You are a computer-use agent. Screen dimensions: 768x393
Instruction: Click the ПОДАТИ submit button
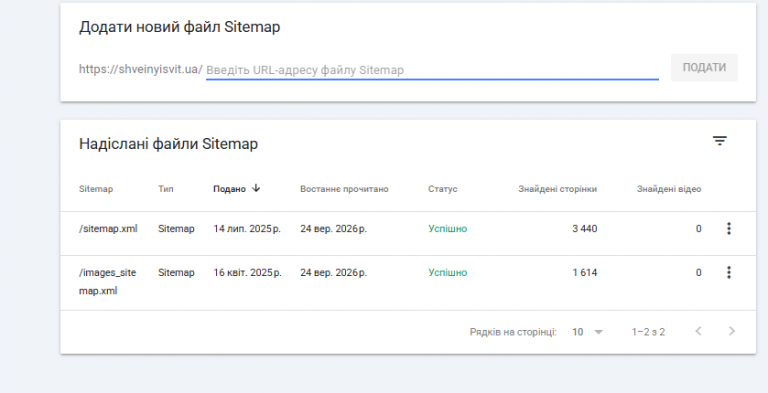click(x=704, y=68)
